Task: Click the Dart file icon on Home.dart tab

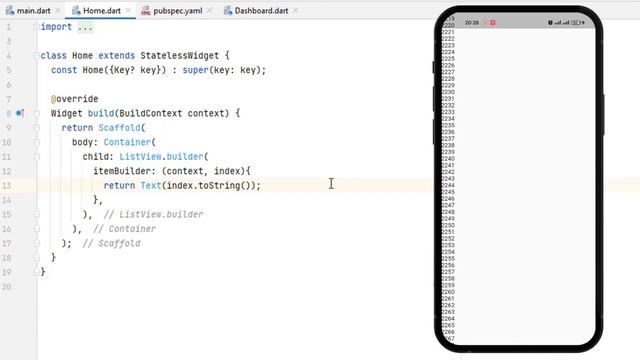Action: click(76, 11)
